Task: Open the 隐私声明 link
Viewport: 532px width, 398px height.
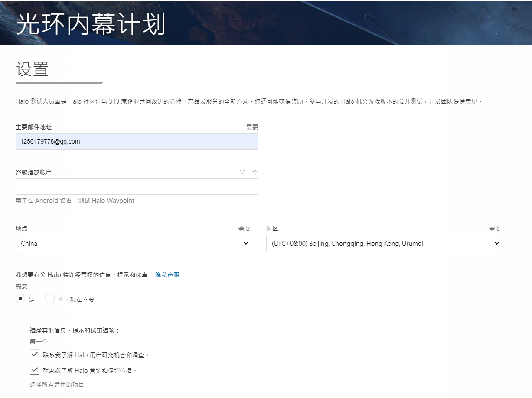Action: click(167, 275)
